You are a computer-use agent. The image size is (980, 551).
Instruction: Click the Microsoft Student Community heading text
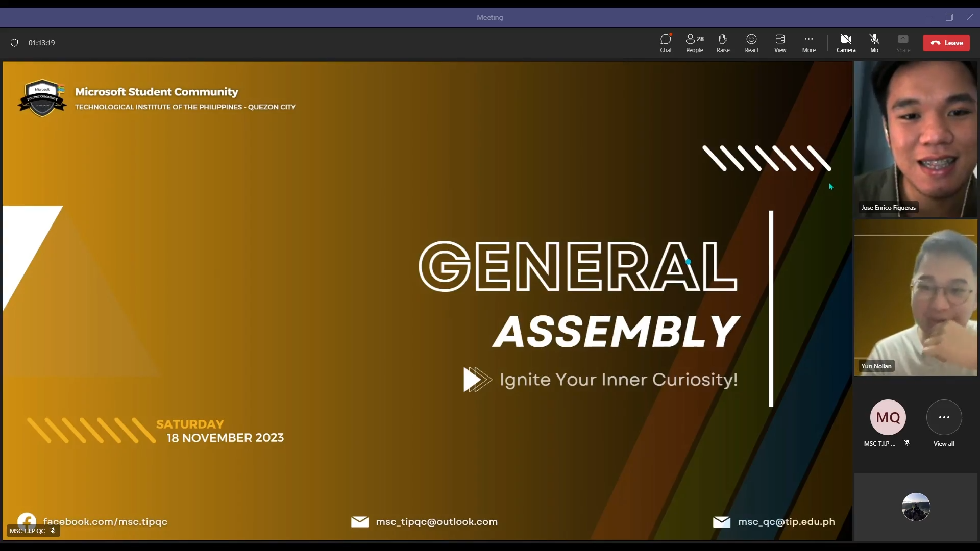[x=157, y=92]
